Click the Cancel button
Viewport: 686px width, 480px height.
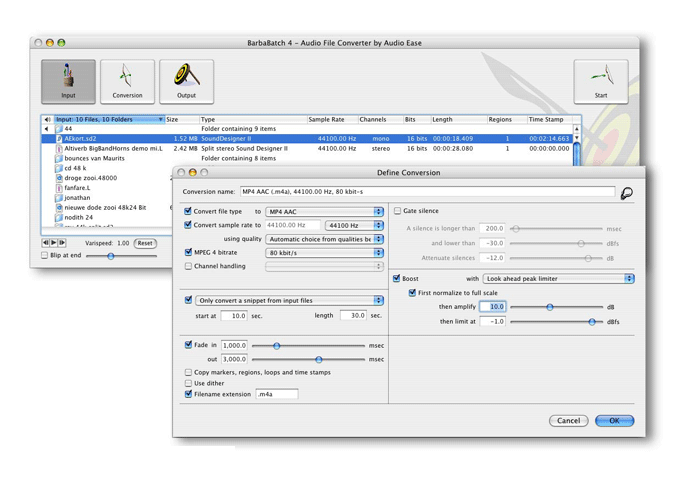[568, 420]
